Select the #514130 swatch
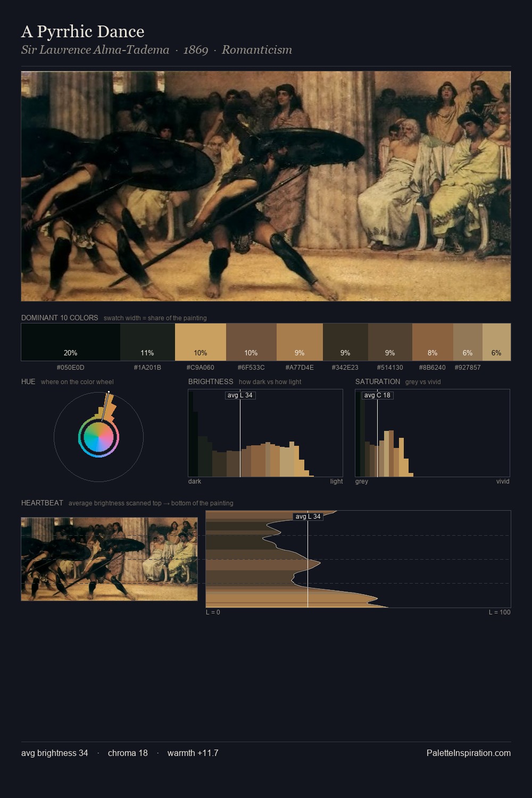 click(390, 342)
